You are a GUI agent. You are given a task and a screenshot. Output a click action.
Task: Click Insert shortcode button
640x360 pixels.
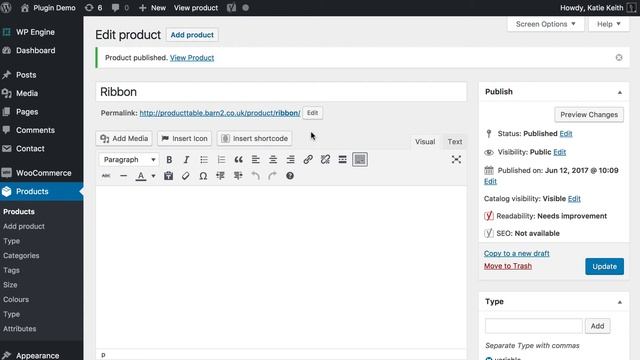(255, 138)
